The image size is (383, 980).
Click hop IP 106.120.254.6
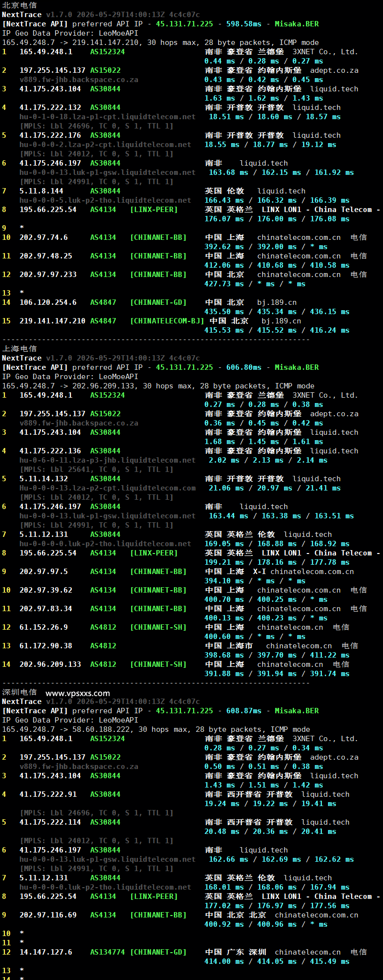pos(48,302)
